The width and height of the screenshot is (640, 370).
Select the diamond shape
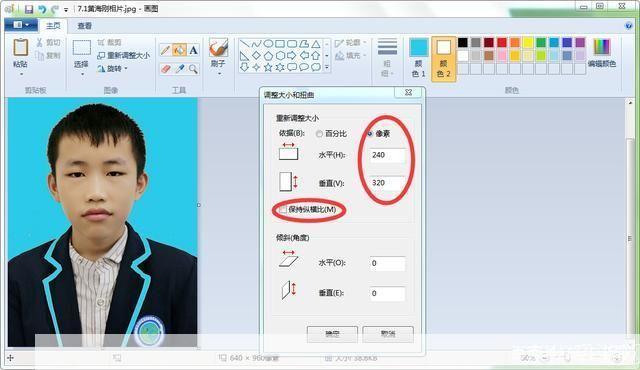coord(256,55)
